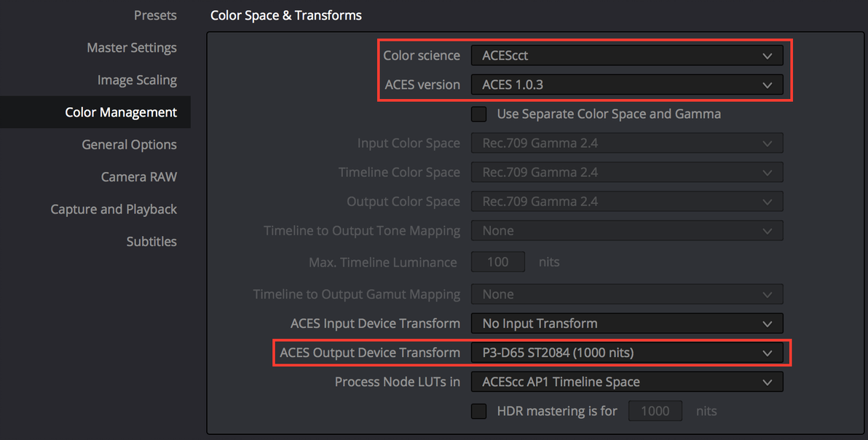
Task: Click Timeline to Output Tone Mapping dropdown
Action: pyautogui.click(x=626, y=231)
